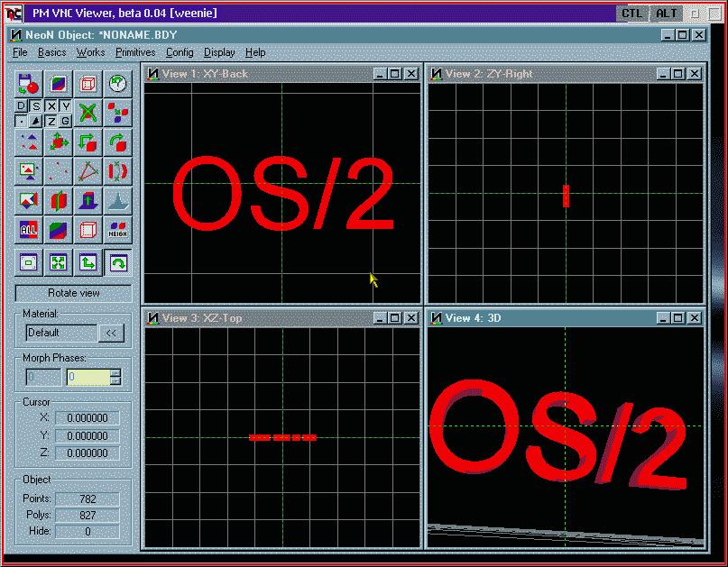
Task: Click the striped color cube icon next to ALL
Action: (58, 230)
